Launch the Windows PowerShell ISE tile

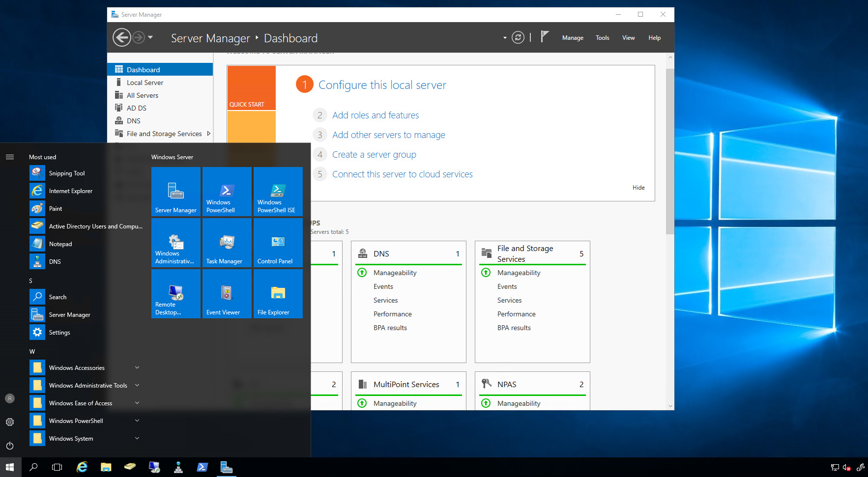[x=278, y=192]
